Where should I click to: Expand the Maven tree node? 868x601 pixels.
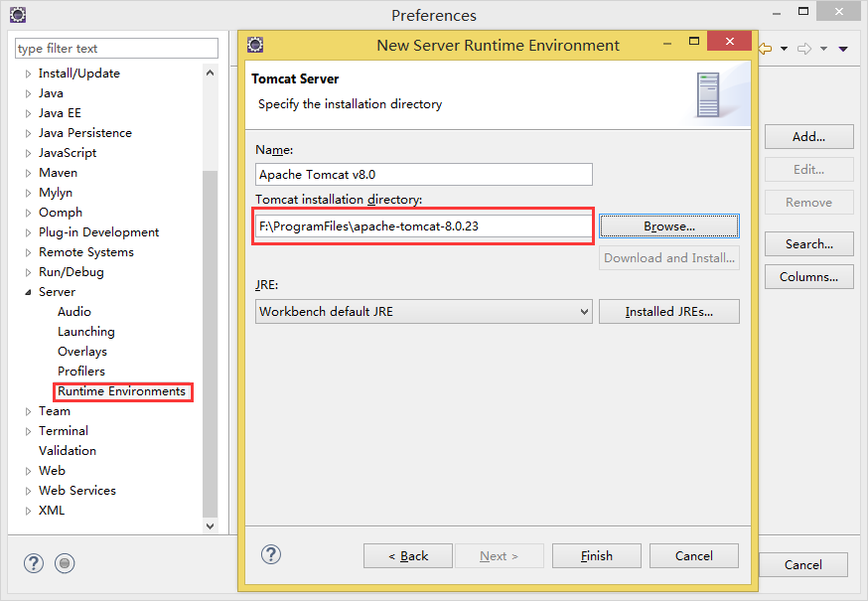28,174
